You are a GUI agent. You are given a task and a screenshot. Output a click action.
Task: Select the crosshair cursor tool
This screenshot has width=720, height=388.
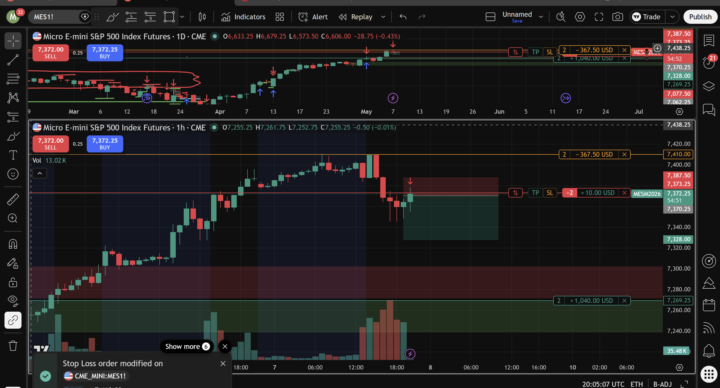click(x=13, y=40)
